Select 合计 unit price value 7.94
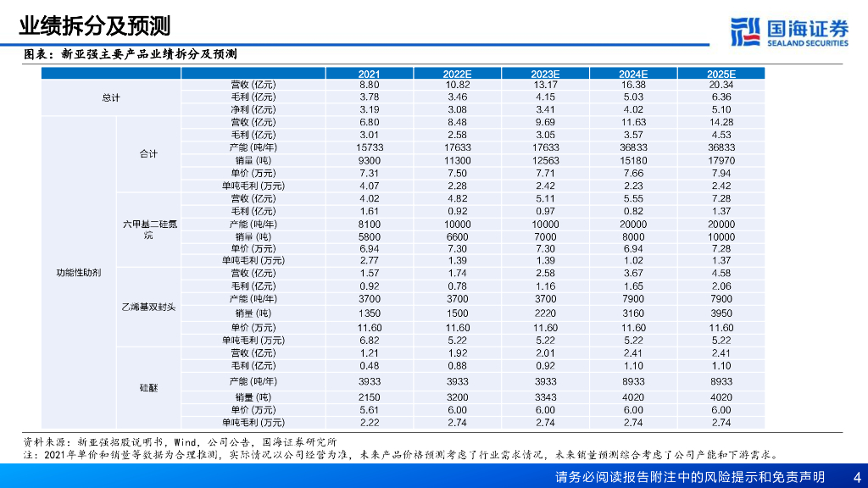This screenshot has width=868, height=488. [721, 173]
